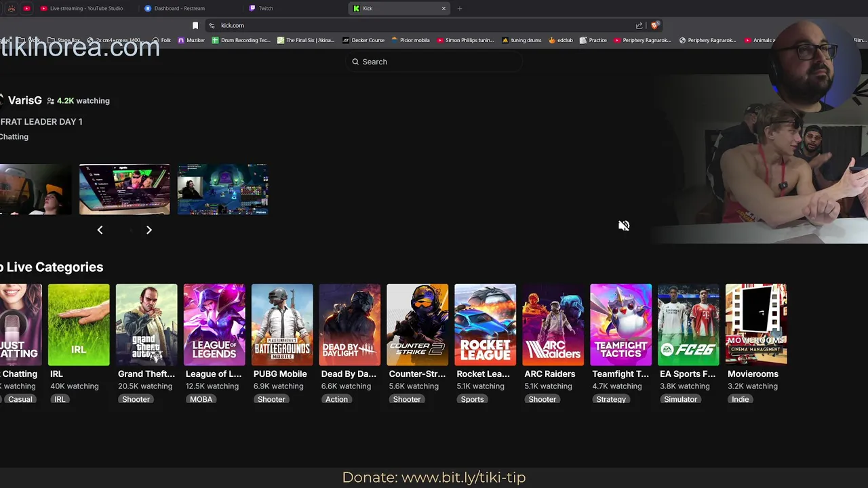Open The Final Six bookmark
The width and height of the screenshot is (868, 488).
point(306,40)
